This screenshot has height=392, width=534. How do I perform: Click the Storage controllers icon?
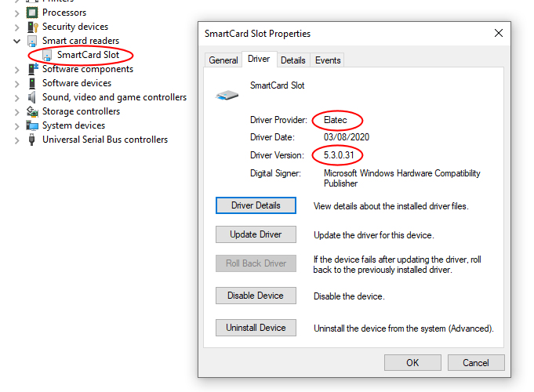[32, 111]
